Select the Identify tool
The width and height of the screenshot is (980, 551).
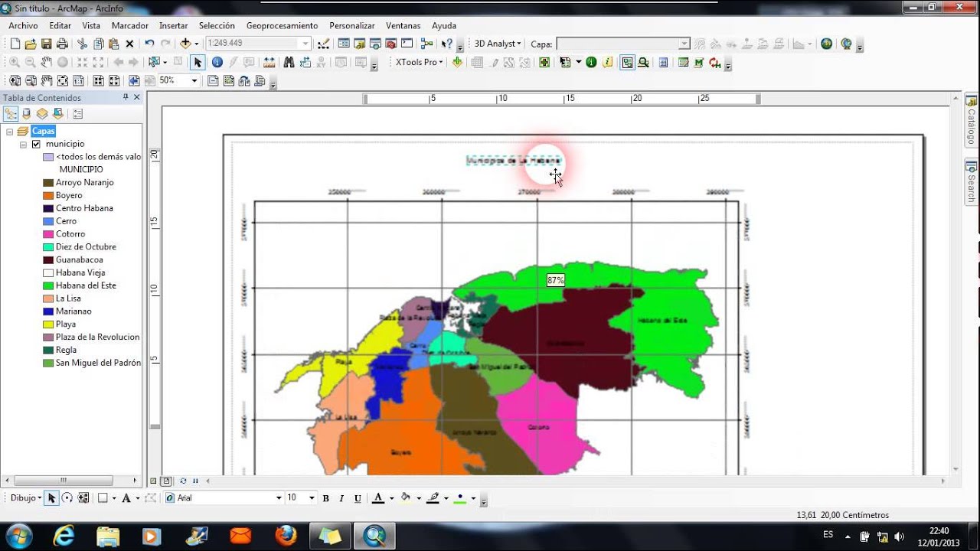[217, 62]
